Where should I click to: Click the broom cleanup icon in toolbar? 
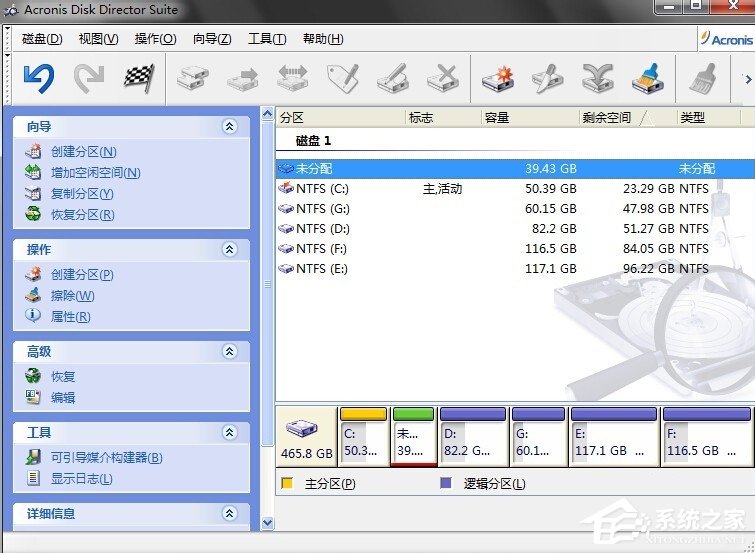(647, 77)
